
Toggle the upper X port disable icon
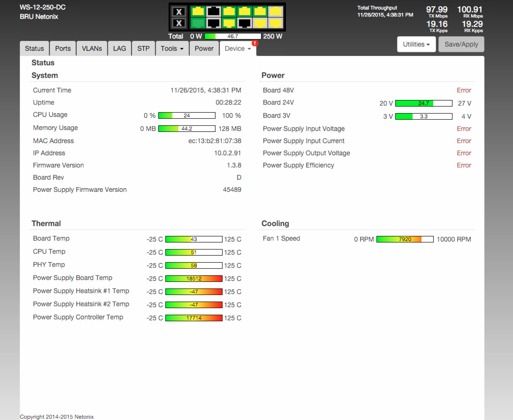coord(179,12)
